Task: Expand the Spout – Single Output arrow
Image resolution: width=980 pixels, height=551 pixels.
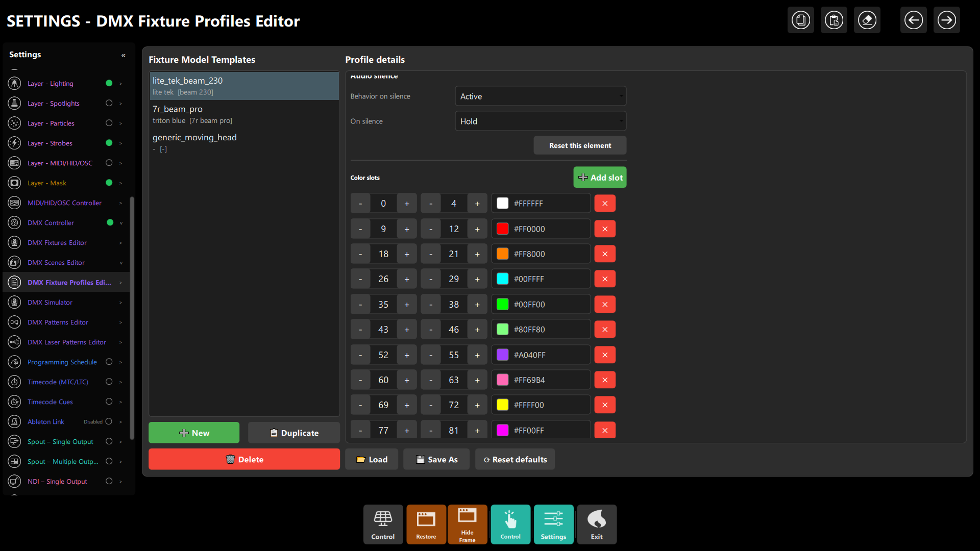Action: [x=121, y=442]
